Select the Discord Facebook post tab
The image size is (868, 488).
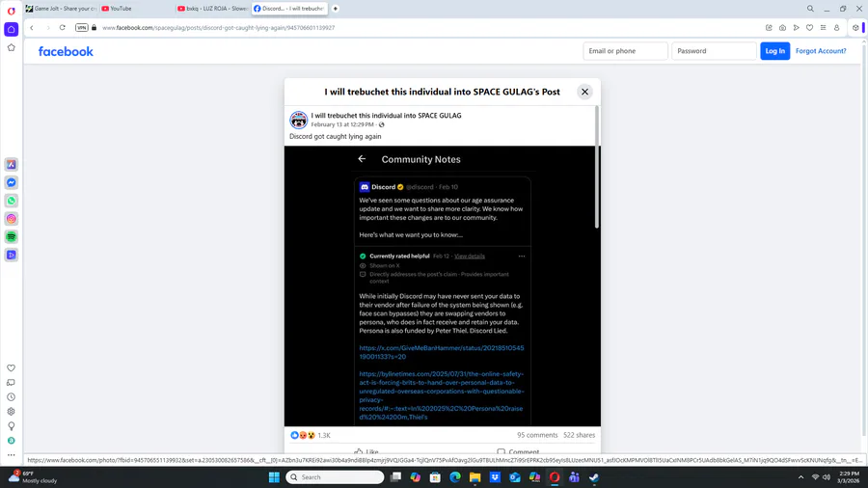tap(289, 9)
